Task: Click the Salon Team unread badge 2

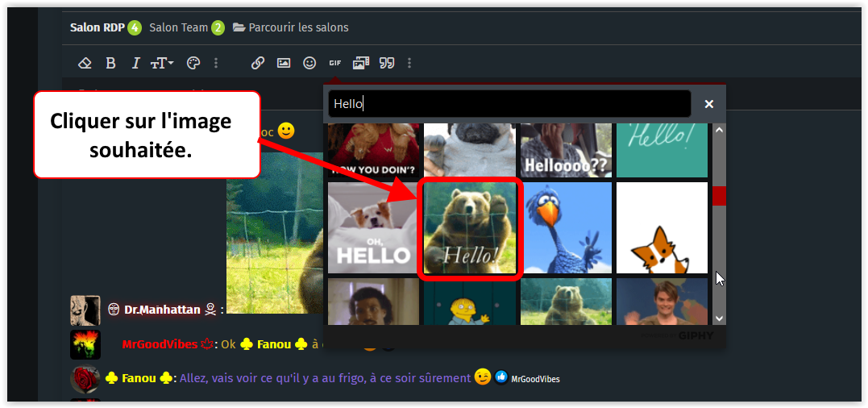Action: pos(218,27)
